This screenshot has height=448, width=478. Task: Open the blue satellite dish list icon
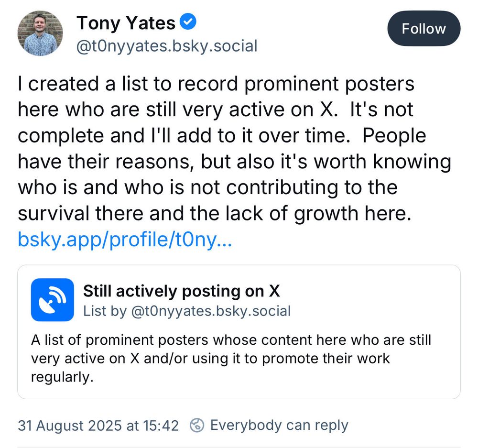[x=53, y=300]
